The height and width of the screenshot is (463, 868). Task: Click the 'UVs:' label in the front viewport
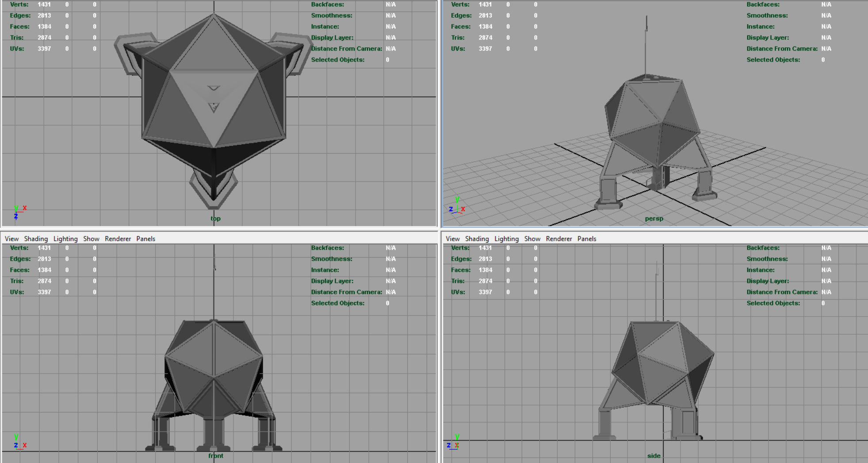point(17,292)
